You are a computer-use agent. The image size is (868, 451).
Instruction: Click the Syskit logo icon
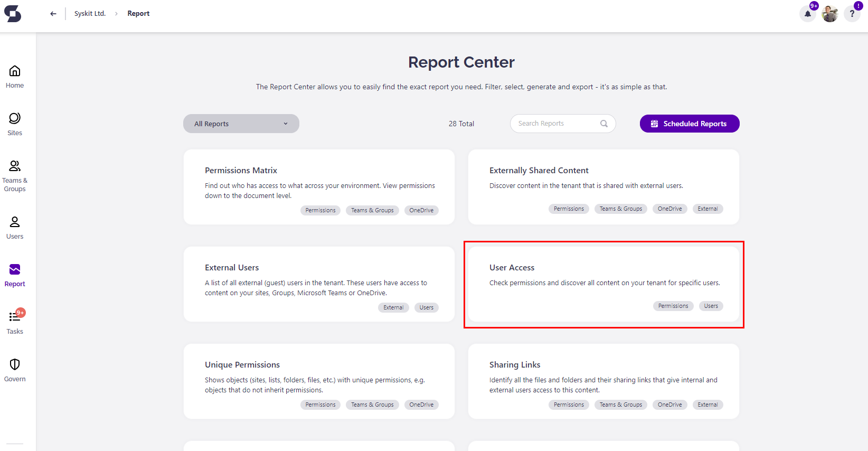coord(13,14)
